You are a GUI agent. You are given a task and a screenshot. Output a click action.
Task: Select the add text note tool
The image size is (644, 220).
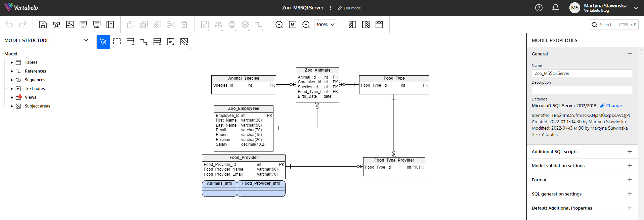click(x=171, y=42)
